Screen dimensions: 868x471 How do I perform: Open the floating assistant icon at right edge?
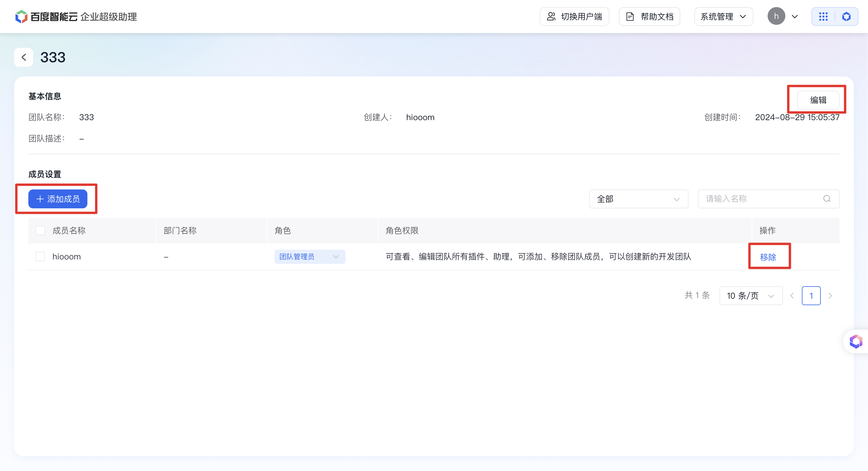[x=856, y=341]
